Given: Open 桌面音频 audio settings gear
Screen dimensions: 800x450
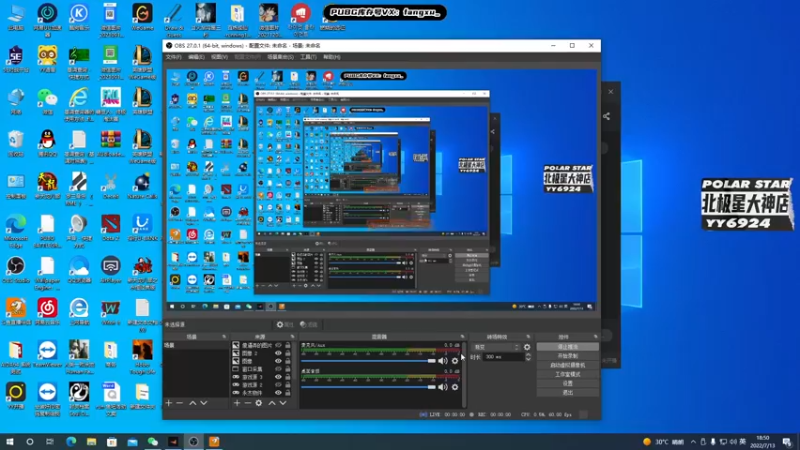Looking at the screenshot, I should (x=455, y=387).
